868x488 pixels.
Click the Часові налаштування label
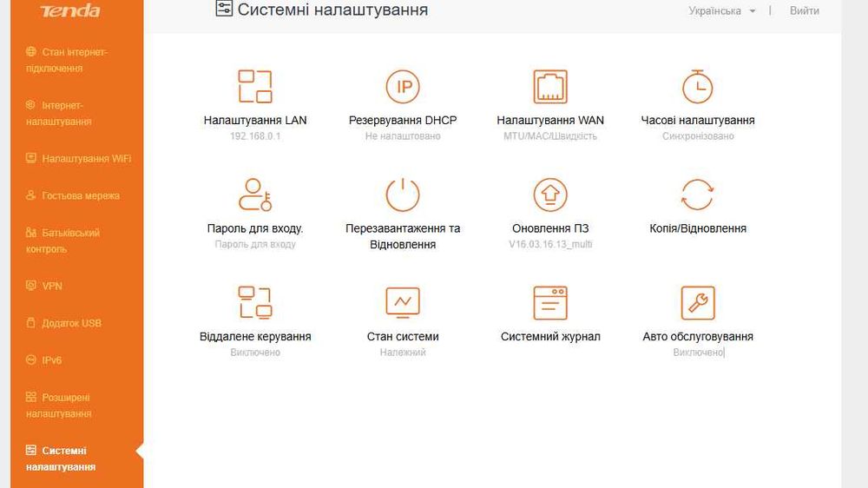(x=698, y=120)
